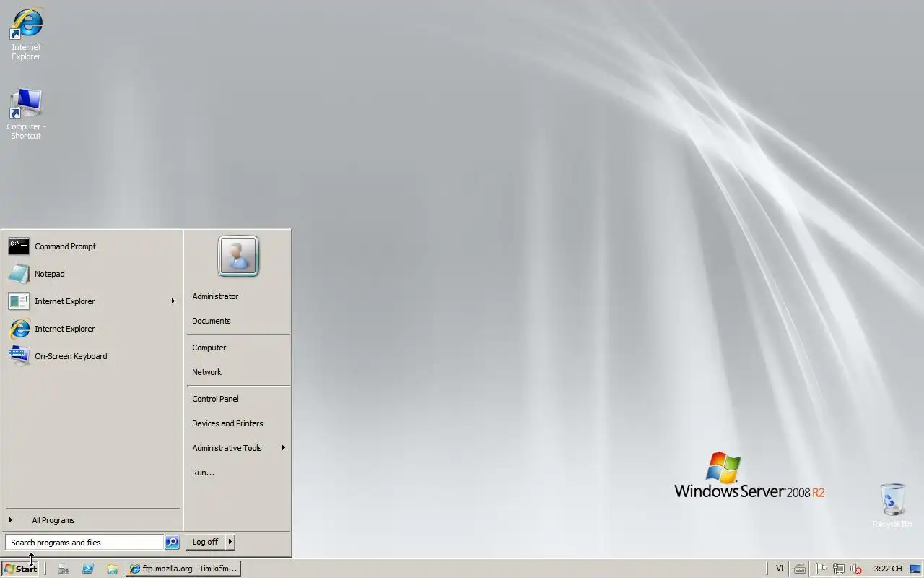Switch to the ftp.mozilla.org taskbar window
This screenshot has width=924, height=578.
coord(183,569)
